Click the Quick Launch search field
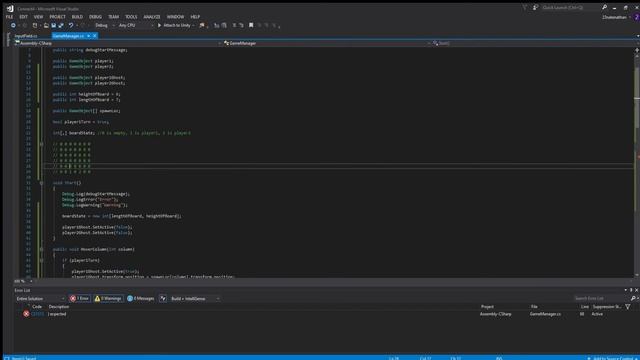The height and width of the screenshot is (360, 640). pos(570,7)
